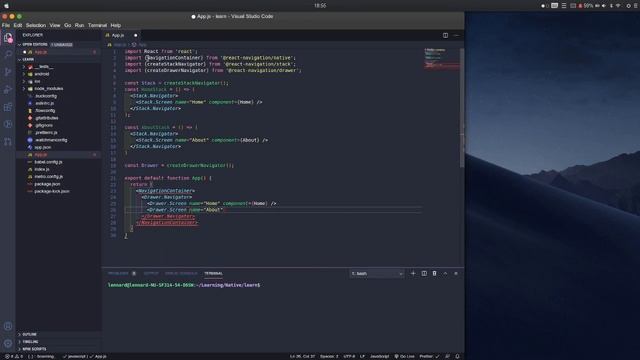The height and width of the screenshot is (360, 640).
Task: Open the Source Control view
Action: 8,72
